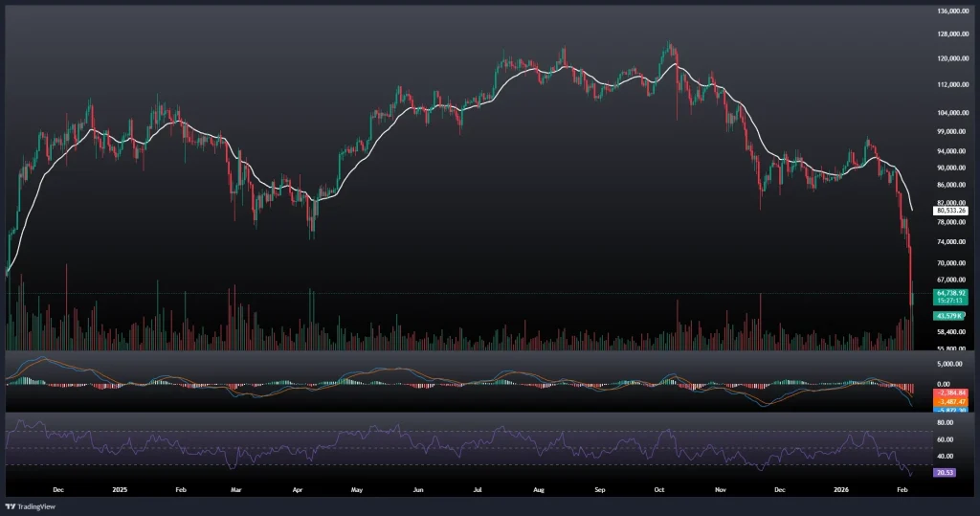Click the 2026 marker on time axis
Image resolution: width=980 pixels, height=516 pixels.
coord(838,487)
